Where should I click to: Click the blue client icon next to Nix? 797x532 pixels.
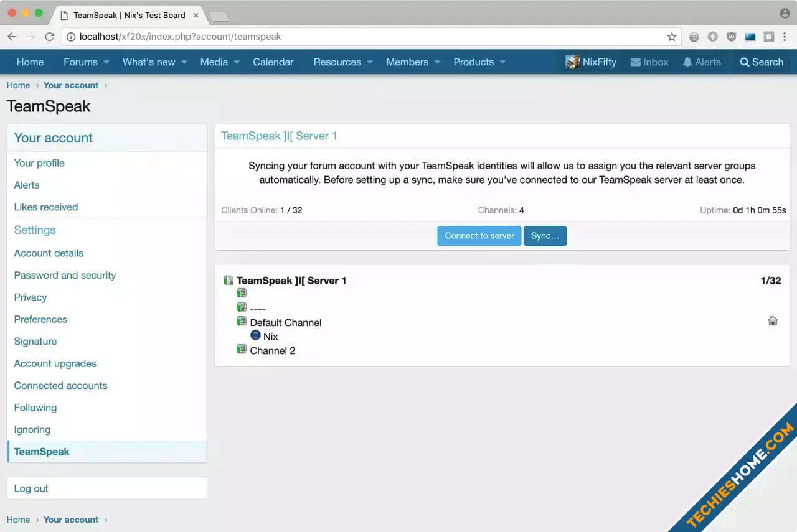point(255,335)
